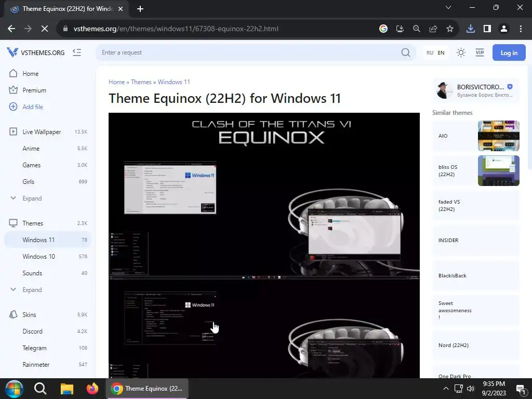
Task: Click the install app icon in the address bar
Action: [x=400, y=29]
